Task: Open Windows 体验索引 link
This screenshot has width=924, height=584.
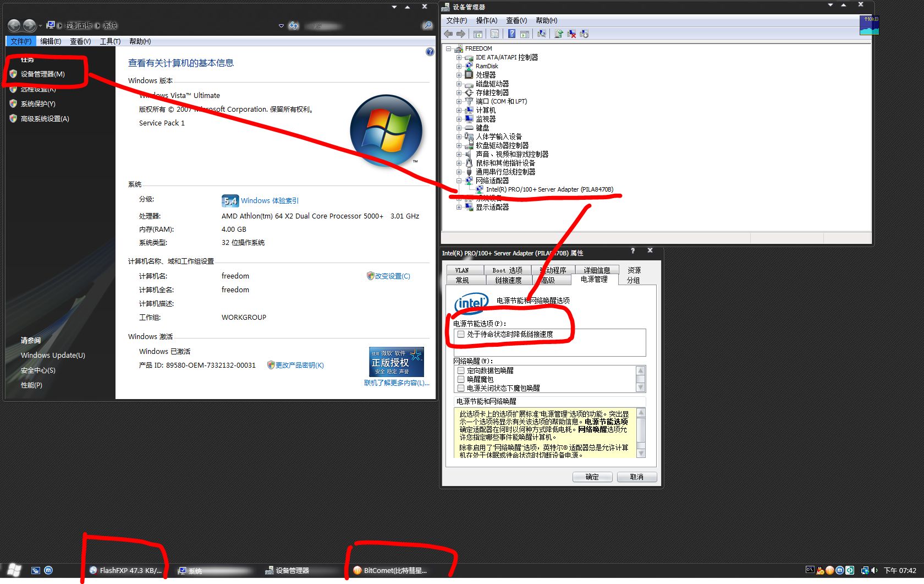Action: pyautogui.click(x=269, y=201)
